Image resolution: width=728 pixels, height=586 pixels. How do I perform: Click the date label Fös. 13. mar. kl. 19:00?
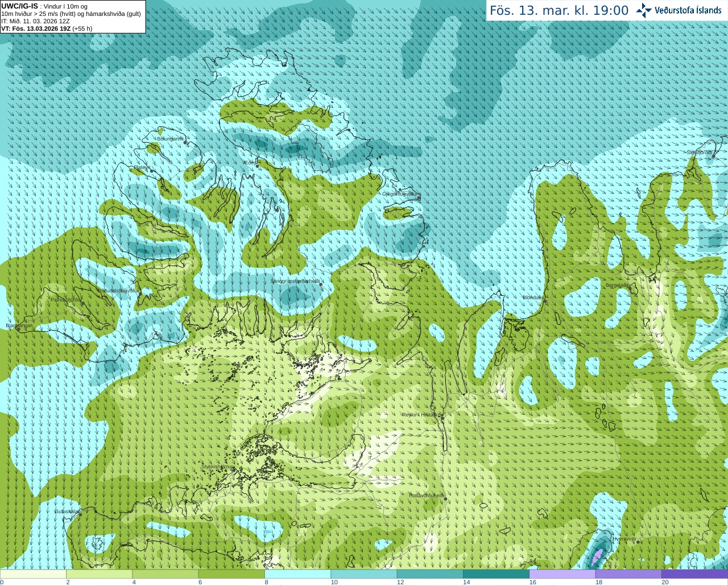coord(559,11)
